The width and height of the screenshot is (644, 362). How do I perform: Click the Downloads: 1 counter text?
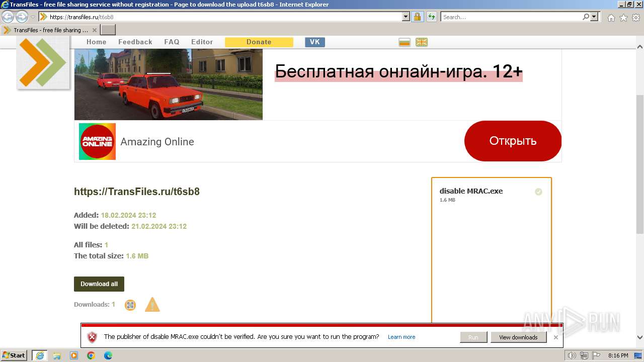(x=95, y=305)
